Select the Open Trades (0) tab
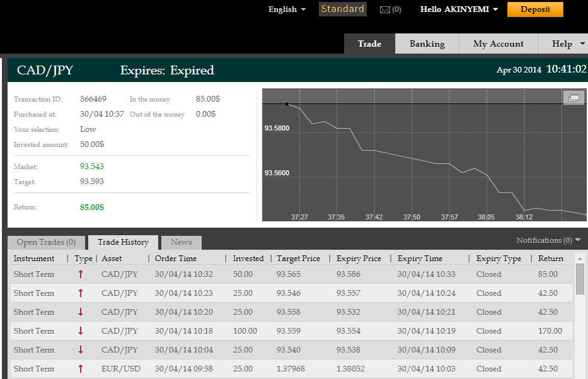 [46, 242]
